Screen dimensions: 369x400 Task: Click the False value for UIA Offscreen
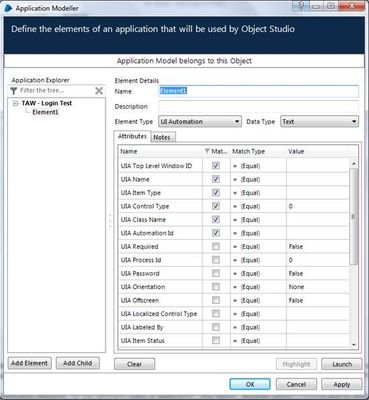coord(296,300)
